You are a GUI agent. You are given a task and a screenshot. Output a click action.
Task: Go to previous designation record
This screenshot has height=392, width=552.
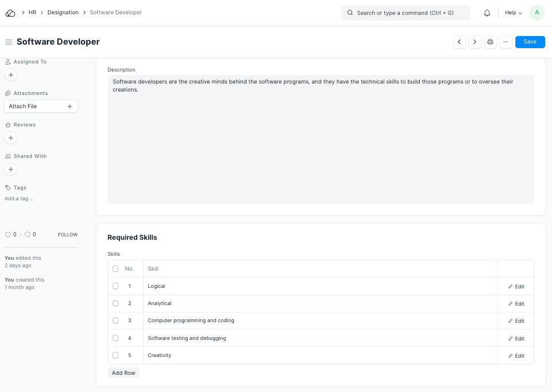[x=459, y=42]
